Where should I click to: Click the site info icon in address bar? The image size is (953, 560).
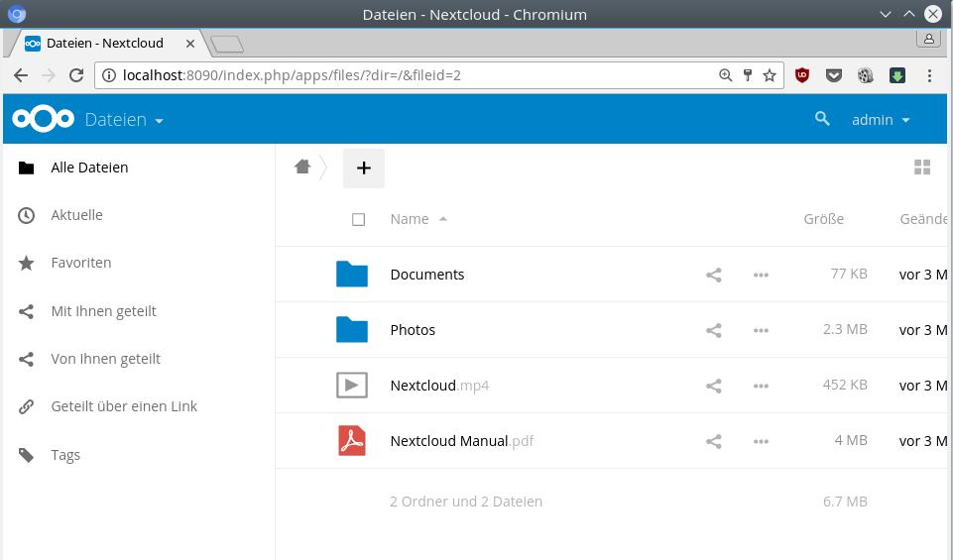point(109,75)
